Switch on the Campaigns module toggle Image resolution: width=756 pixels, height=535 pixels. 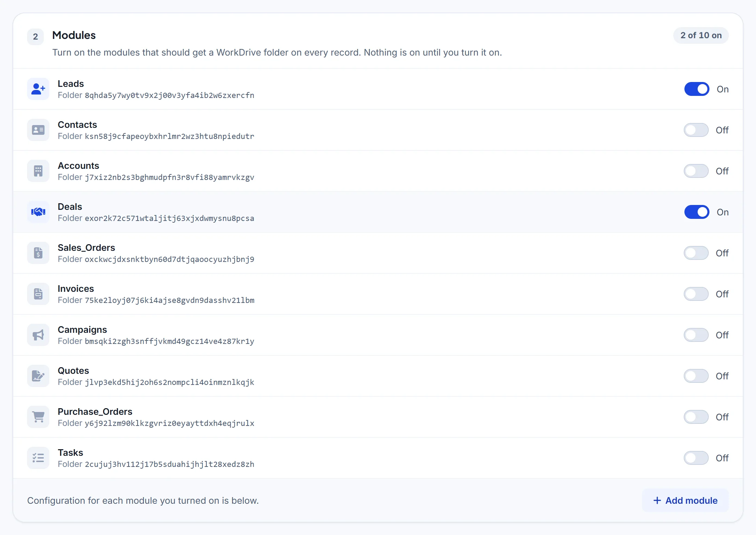pos(696,335)
